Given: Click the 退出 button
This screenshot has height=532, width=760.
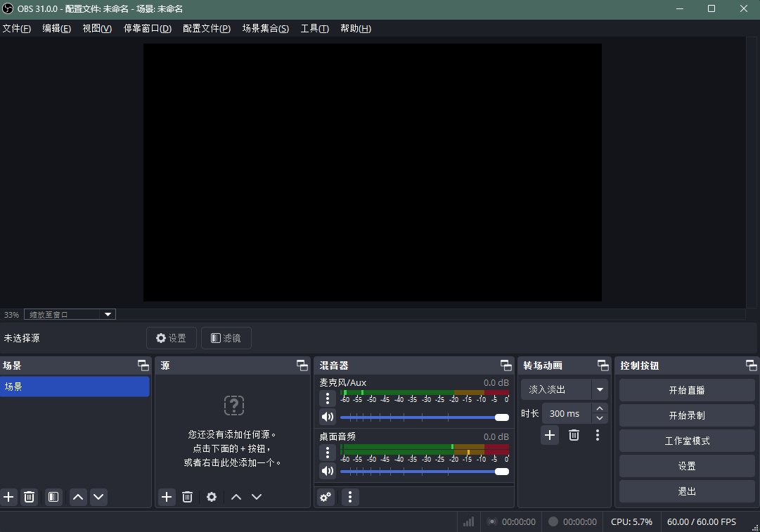Looking at the screenshot, I should click(687, 491).
